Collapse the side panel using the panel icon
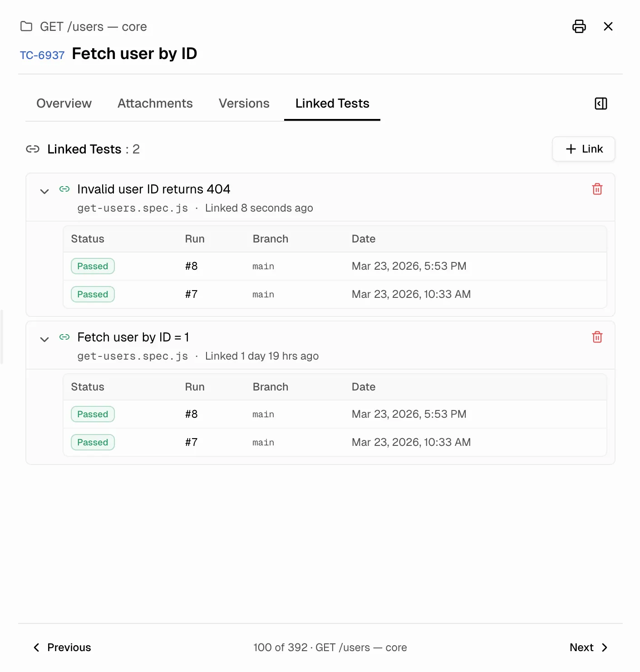Screen dimensions: 640x672 (x=601, y=104)
